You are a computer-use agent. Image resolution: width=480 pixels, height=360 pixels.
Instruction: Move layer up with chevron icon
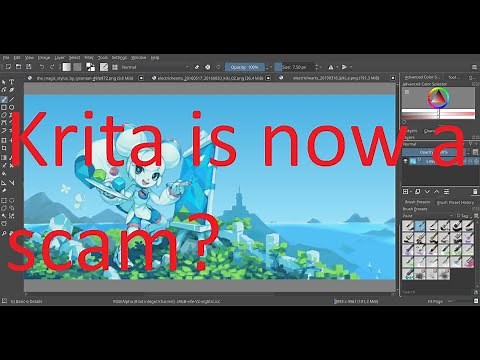coord(437,191)
